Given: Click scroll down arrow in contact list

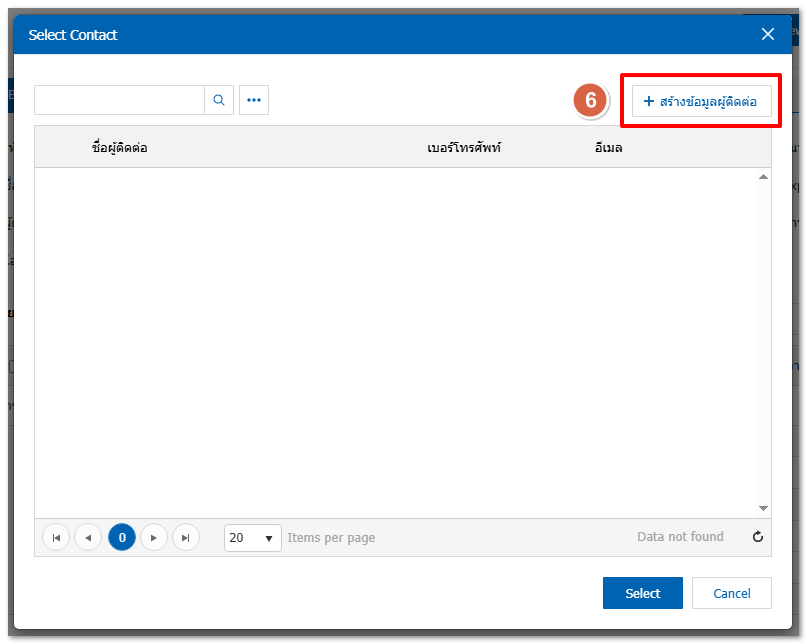Looking at the screenshot, I should point(763,508).
